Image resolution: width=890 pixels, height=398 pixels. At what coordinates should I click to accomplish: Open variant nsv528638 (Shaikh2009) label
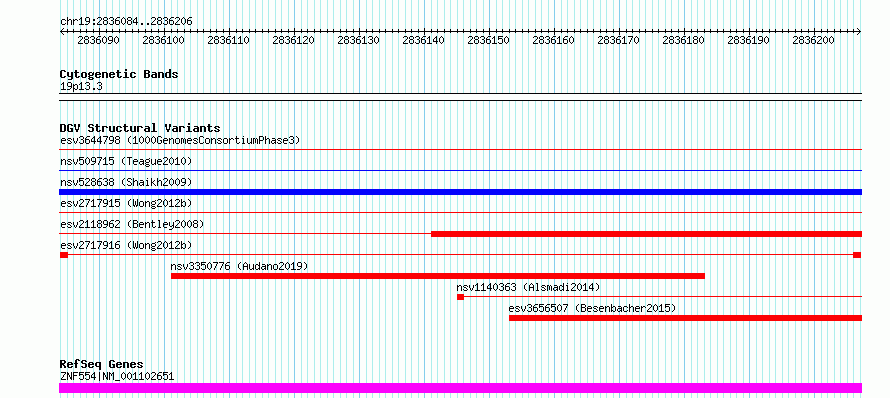[x=126, y=182]
